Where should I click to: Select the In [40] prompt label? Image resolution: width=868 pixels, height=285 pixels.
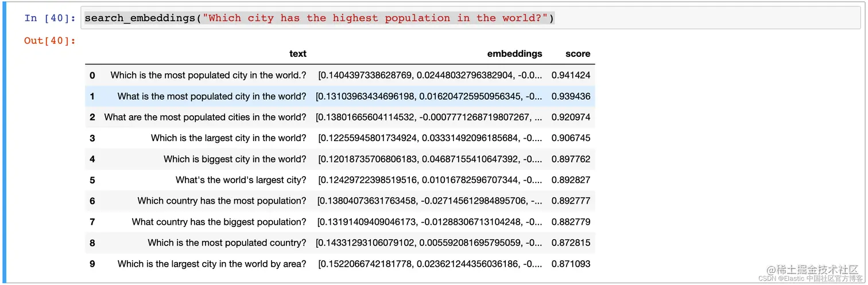coord(51,18)
